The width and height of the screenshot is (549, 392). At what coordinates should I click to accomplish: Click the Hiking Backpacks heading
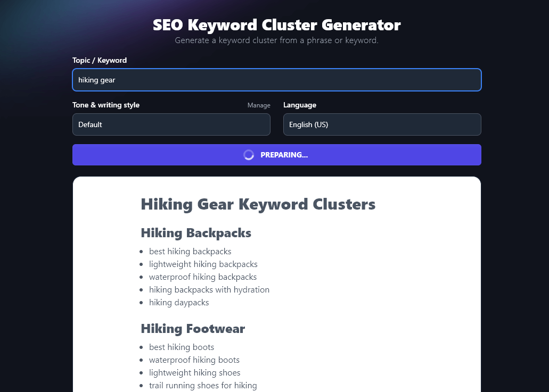(x=196, y=233)
